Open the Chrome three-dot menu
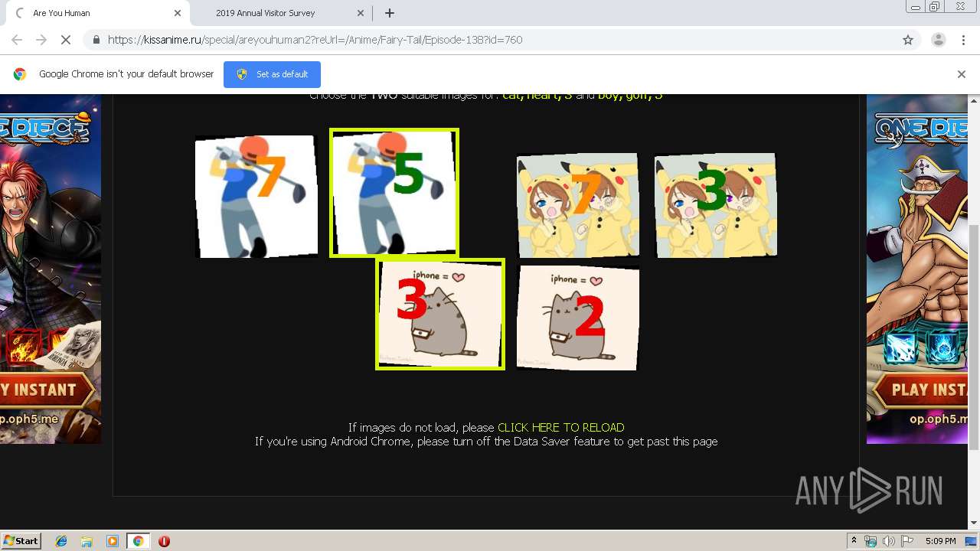The height and width of the screenshot is (551, 980). tap(963, 40)
